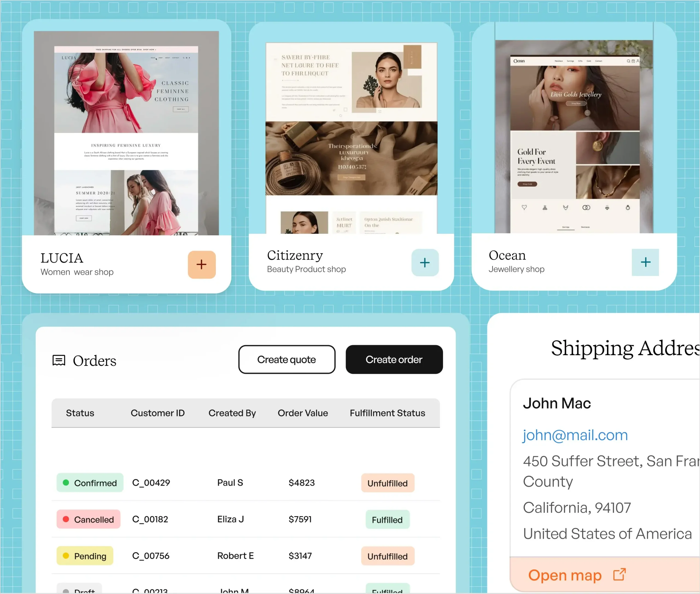Image resolution: width=700 pixels, height=594 pixels.
Task: Open the LUCIA storefront preview thumbnail
Action: coord(126,133)
